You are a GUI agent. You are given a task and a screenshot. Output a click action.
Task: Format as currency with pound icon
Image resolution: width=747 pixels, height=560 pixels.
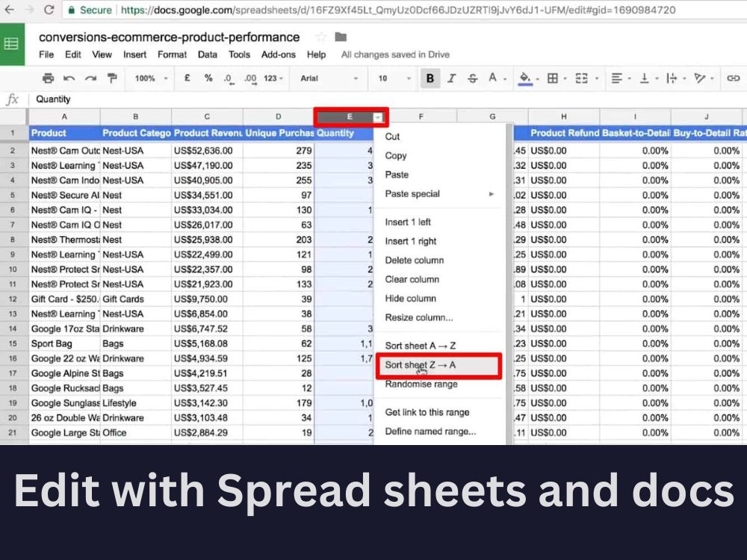point(187,78)
